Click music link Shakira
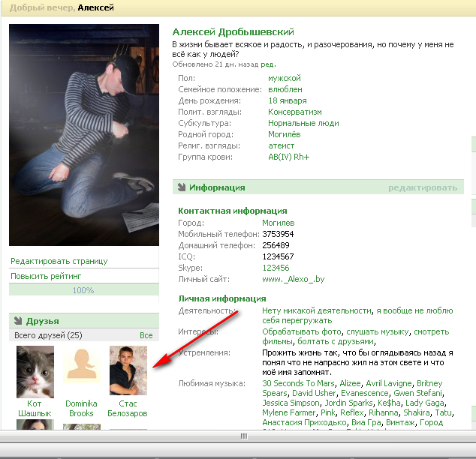This screenshot has height=459, width=476. pyautogui.click(x=417, y=412)
